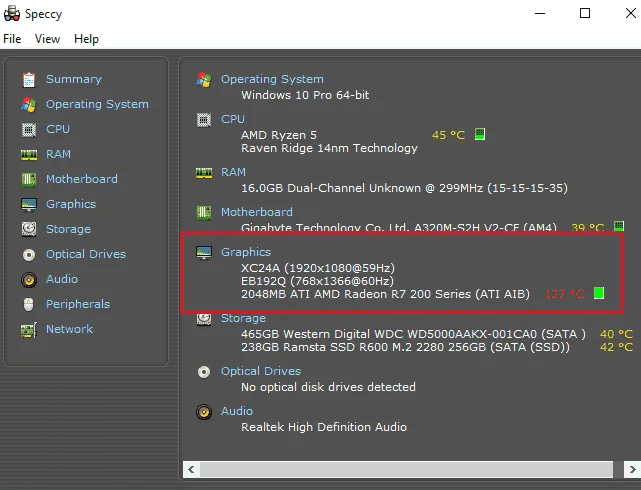Image resolution: width=641 pixels, height=490 pixels.
Task: Click the green GPU temperature indicator at 127 °C
Action: (x=599, y=293)
